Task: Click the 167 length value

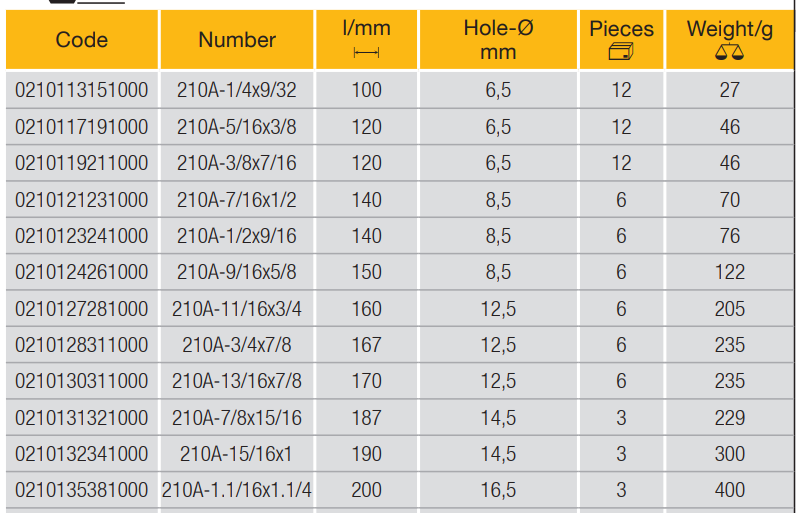Action: pos(367,345)
